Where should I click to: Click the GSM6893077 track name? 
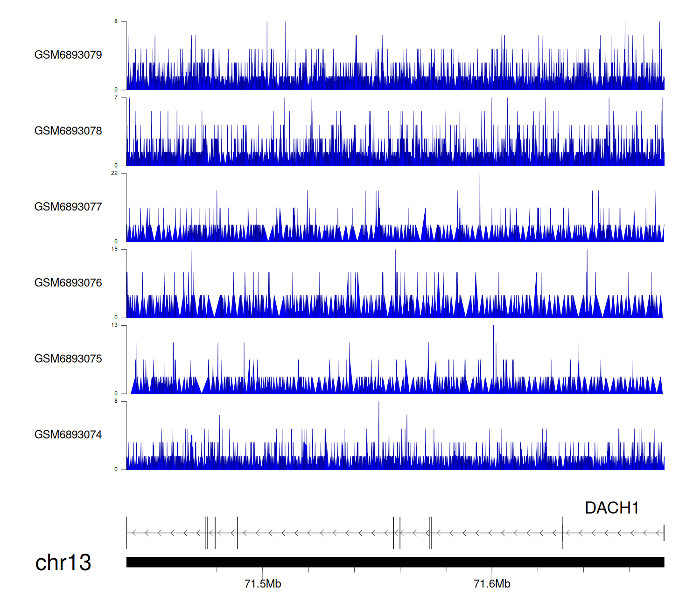click(68, 207)
